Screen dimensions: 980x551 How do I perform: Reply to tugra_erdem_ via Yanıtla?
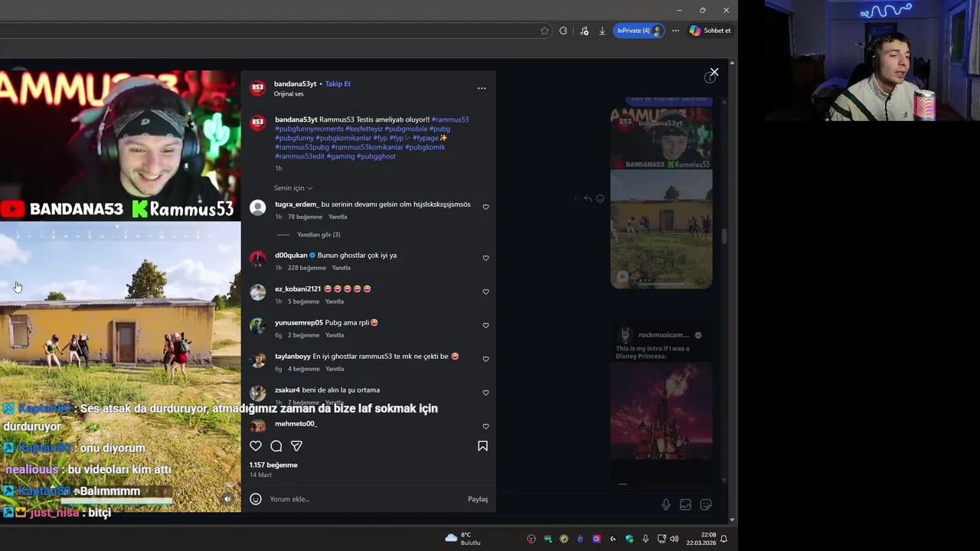tap(338, 217)
